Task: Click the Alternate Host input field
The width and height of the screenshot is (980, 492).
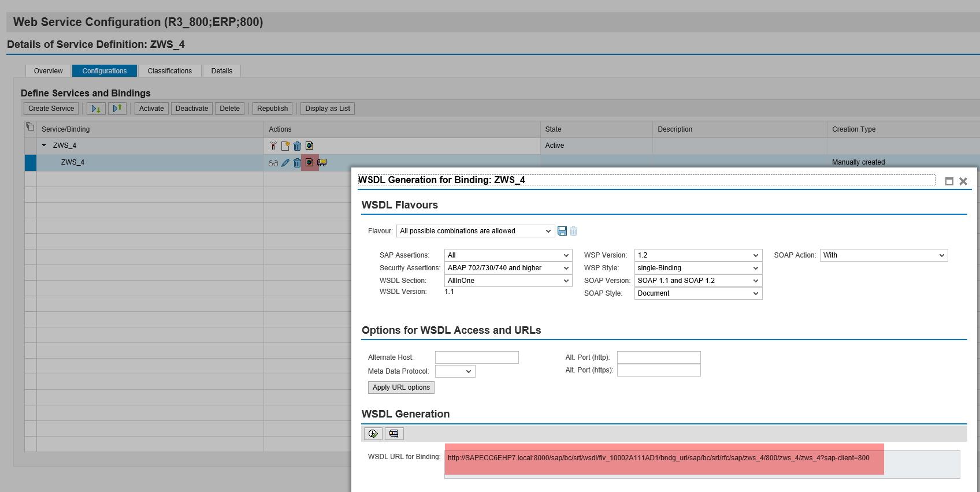Action: [x=477, y=357]
